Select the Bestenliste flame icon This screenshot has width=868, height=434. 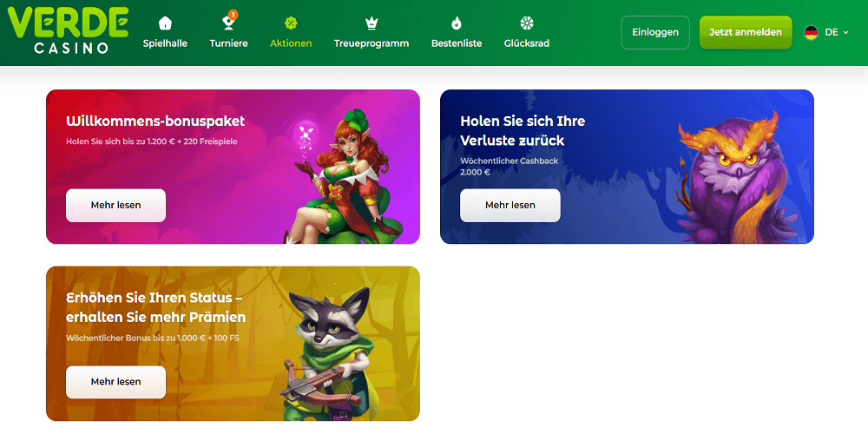[x=457, y=23]
